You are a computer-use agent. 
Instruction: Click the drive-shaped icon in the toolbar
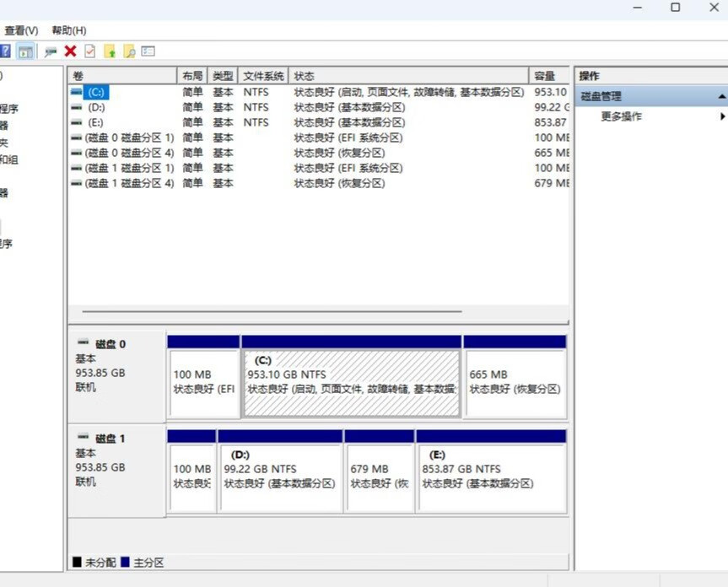point(51,51)
